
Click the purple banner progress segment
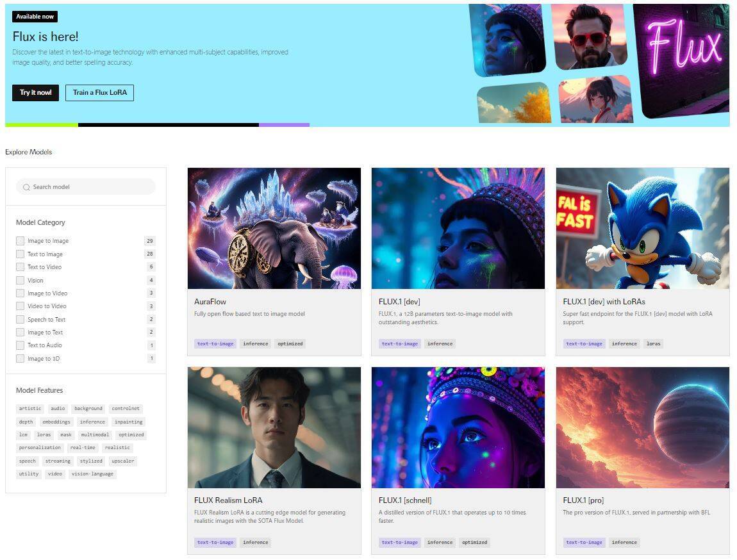coord(284,125)
